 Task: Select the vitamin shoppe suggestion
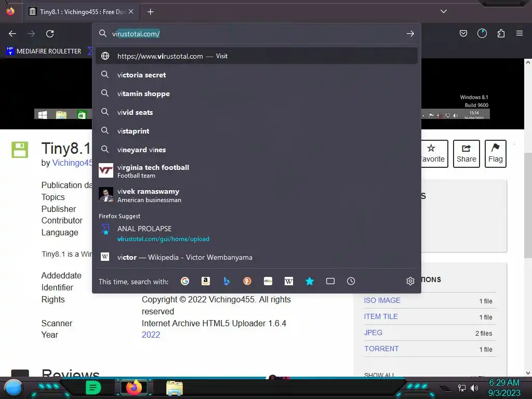click(257, 94)
